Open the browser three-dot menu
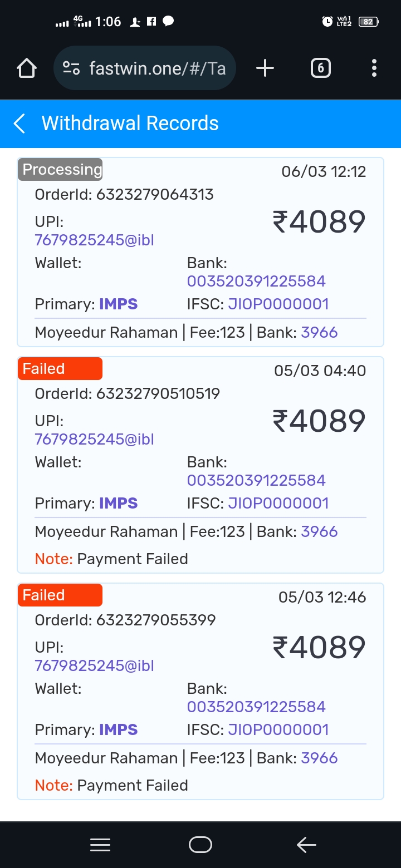Screen dimensions: 401x868 pos(374,68)
